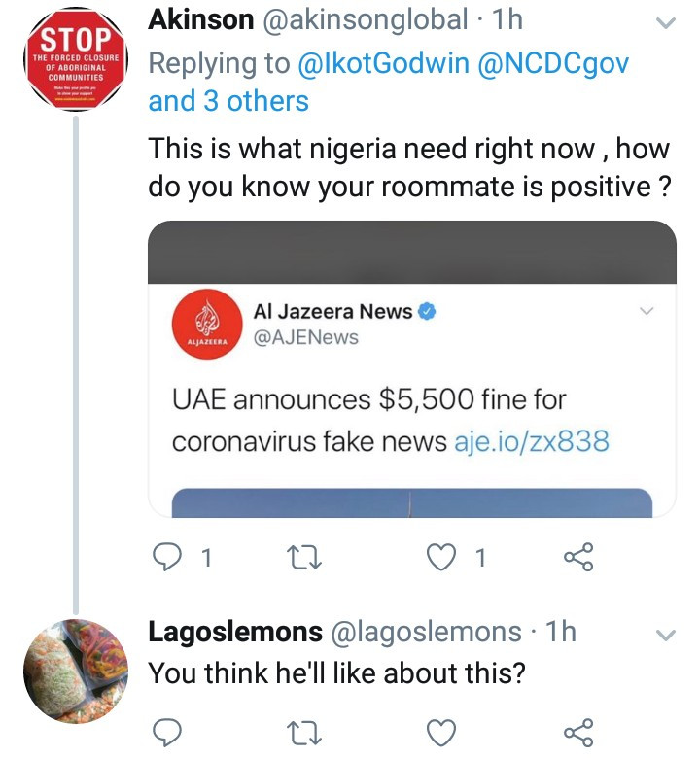Screen dimensions: 700x758
Task: Open @IkotGodwin profile link
Action: 384,64
